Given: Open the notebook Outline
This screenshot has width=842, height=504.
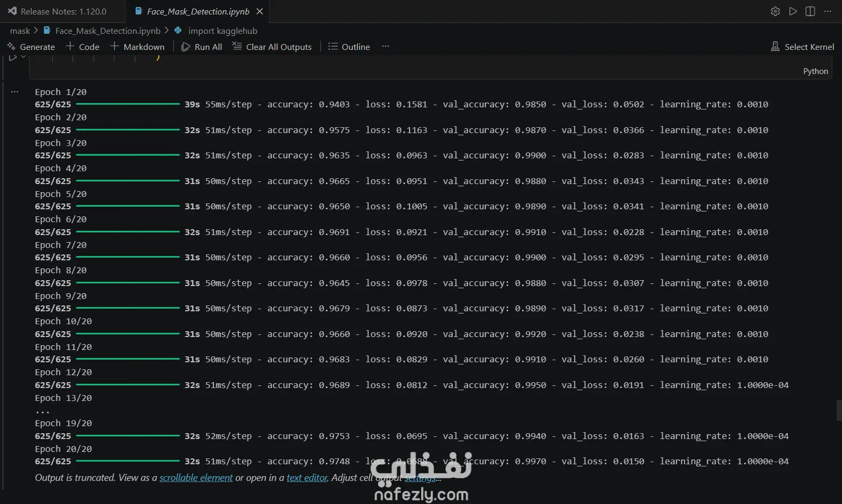Looking at the screenshot, I should 349,47.
